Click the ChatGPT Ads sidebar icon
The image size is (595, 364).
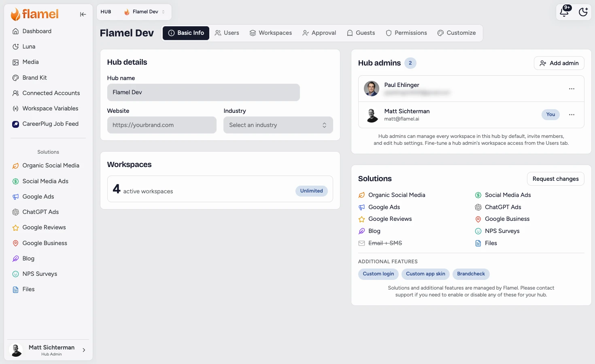(x=15, y=212)
